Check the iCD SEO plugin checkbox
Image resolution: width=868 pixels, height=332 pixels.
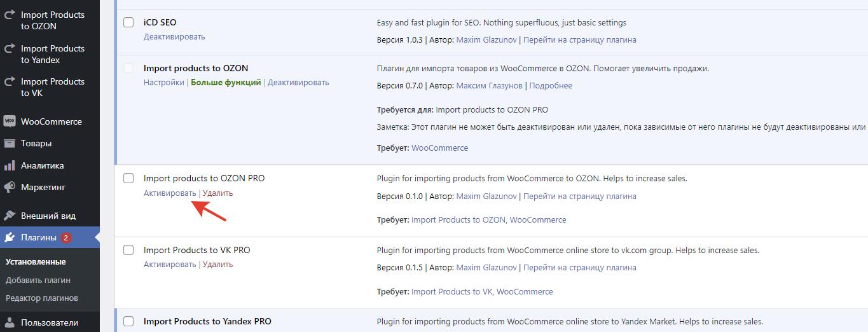click(x=128, y=22)
